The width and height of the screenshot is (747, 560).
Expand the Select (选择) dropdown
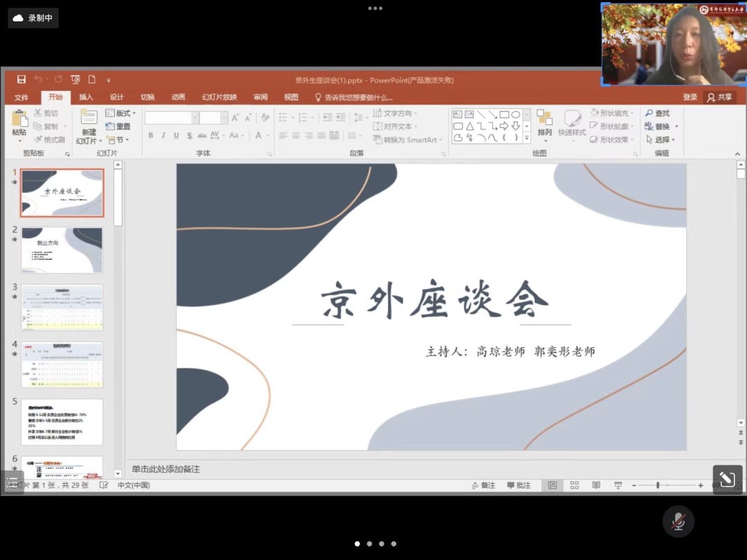pyautogui.click(x=662, y=140)
